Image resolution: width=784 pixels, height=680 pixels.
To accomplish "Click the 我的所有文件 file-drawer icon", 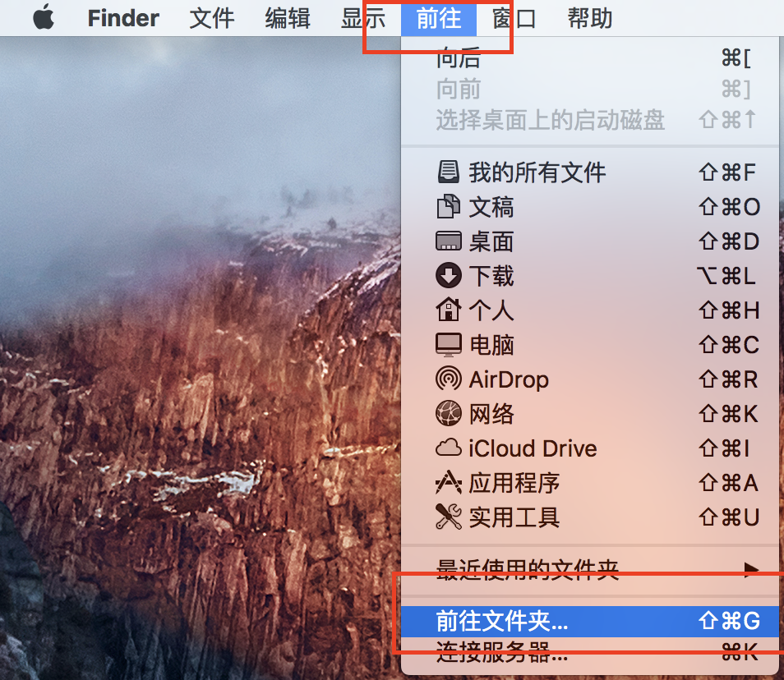I will (449, 172).
